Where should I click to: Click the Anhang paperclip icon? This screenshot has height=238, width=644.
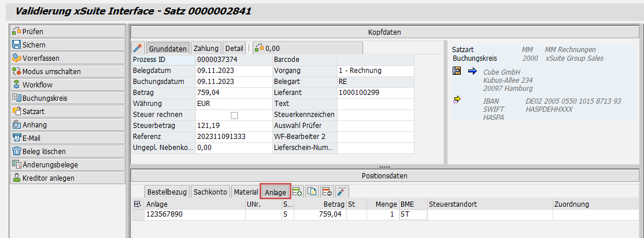[x=16, y=125]
